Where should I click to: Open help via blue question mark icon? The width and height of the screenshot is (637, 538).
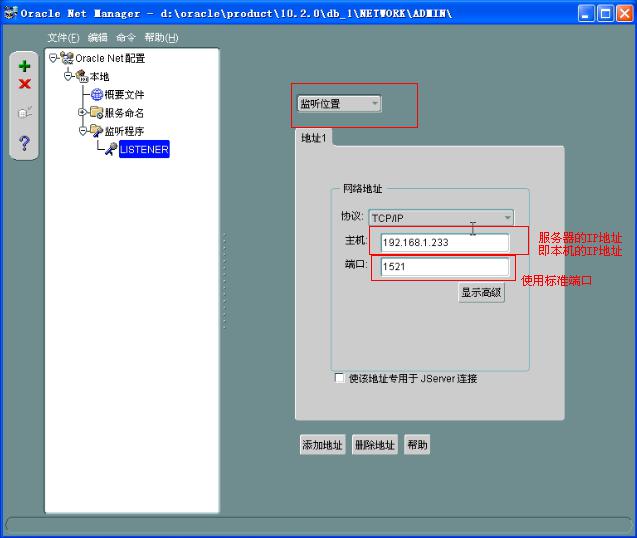coord(24,143)
